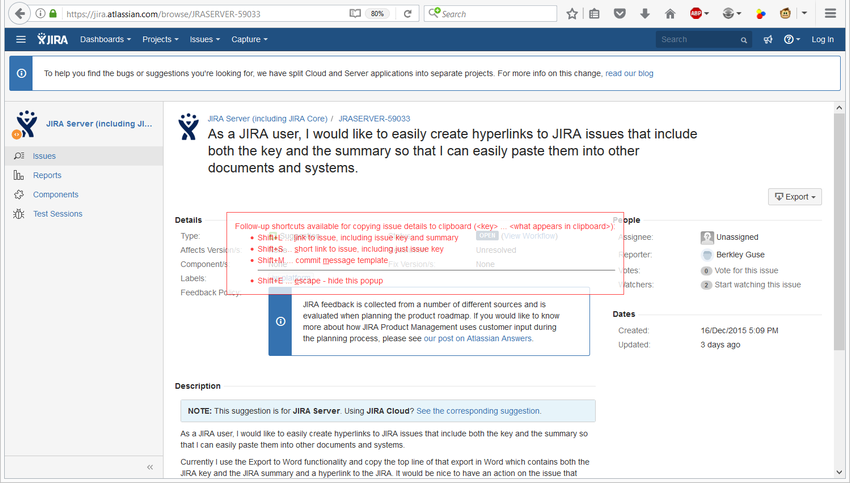Click the info icon in announcement banner
Viewport: 850px width, 483px height.
[x=21, y=73]
